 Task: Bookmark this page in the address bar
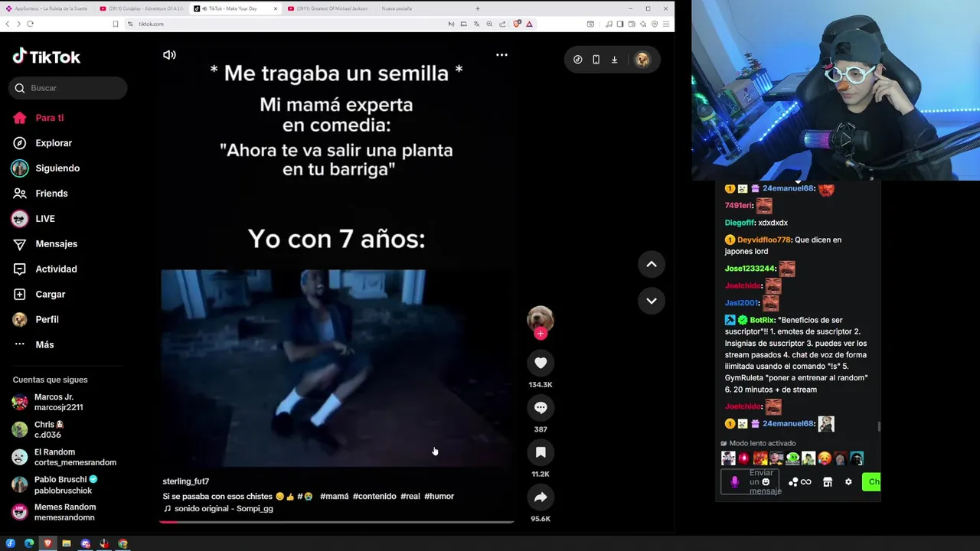point(116,24)
